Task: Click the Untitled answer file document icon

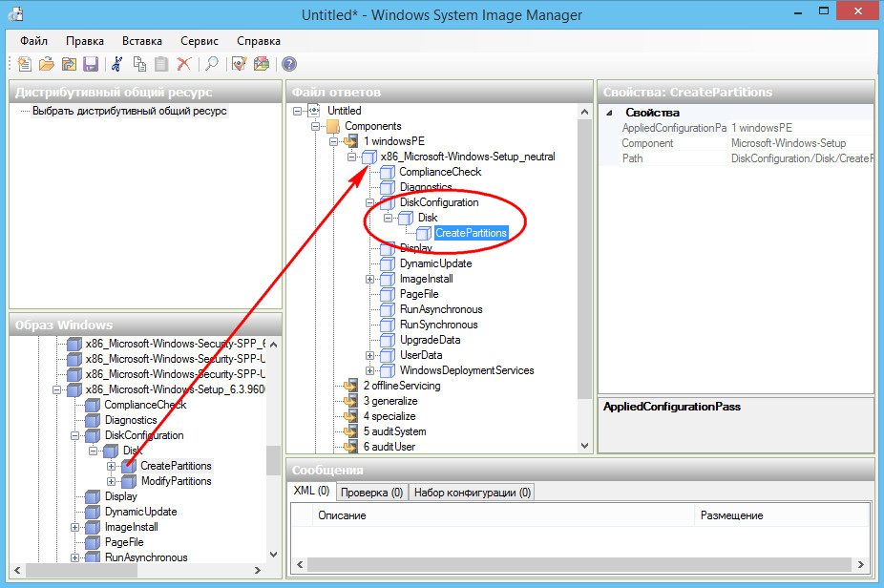Action: [x=315, y=111]
